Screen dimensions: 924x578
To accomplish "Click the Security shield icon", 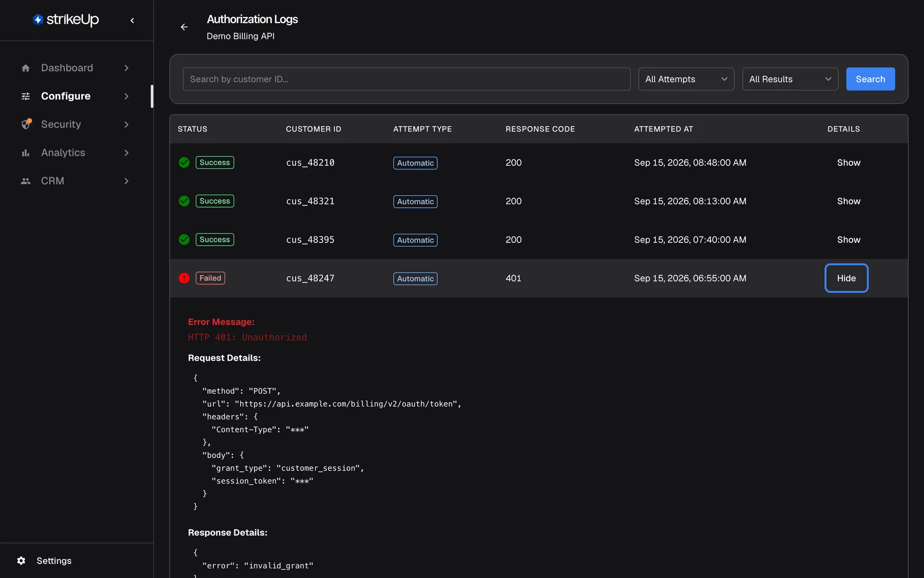I will click(x=26, y=124).
